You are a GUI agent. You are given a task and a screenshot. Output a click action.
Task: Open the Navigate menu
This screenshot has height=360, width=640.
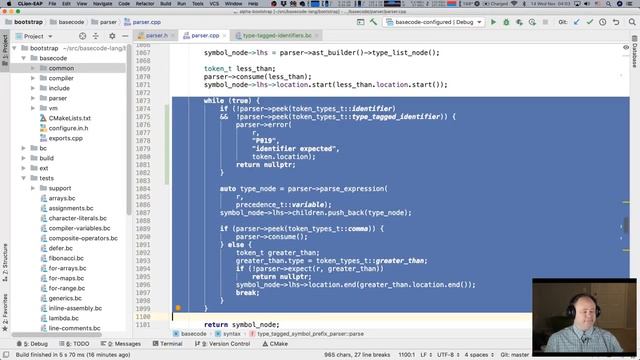tap(102, 4)
